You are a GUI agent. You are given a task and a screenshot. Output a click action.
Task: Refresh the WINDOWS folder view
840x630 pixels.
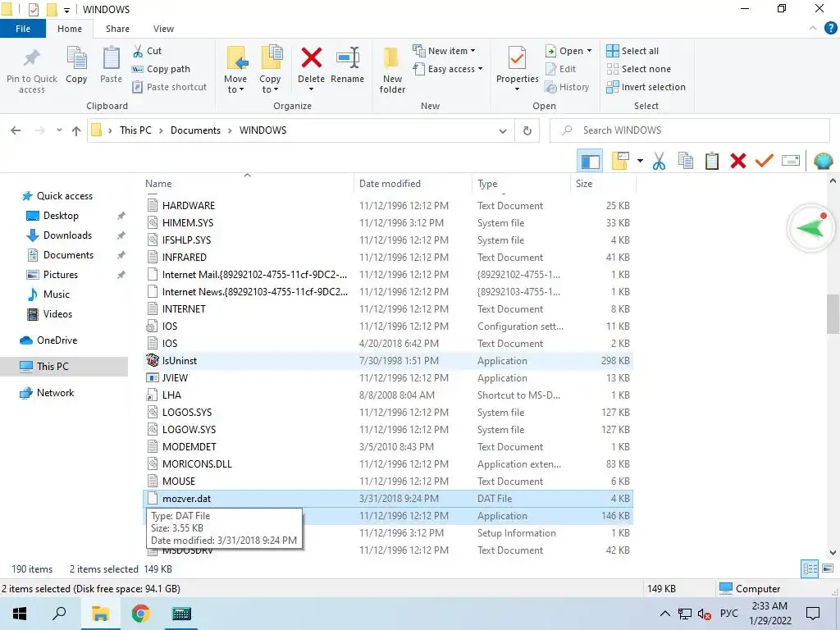coord(527,130)
